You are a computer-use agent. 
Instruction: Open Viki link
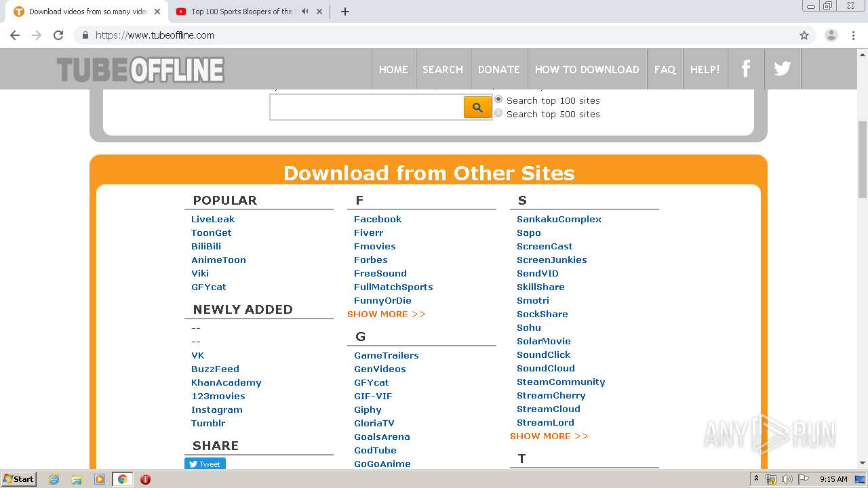click(x=200, y=273)
